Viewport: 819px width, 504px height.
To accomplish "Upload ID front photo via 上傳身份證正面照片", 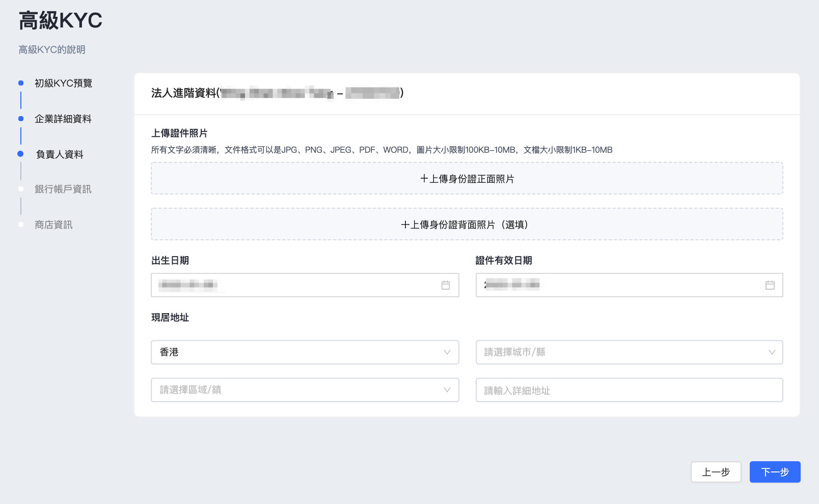I will coord(467,179).
